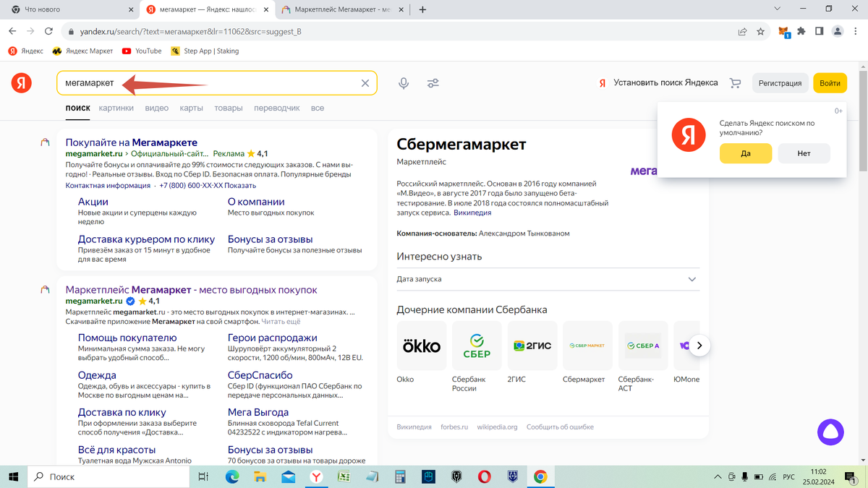The image size is (868, 488).
Task: Switch to the 'карты' search tab
Action: click(191, 108)
